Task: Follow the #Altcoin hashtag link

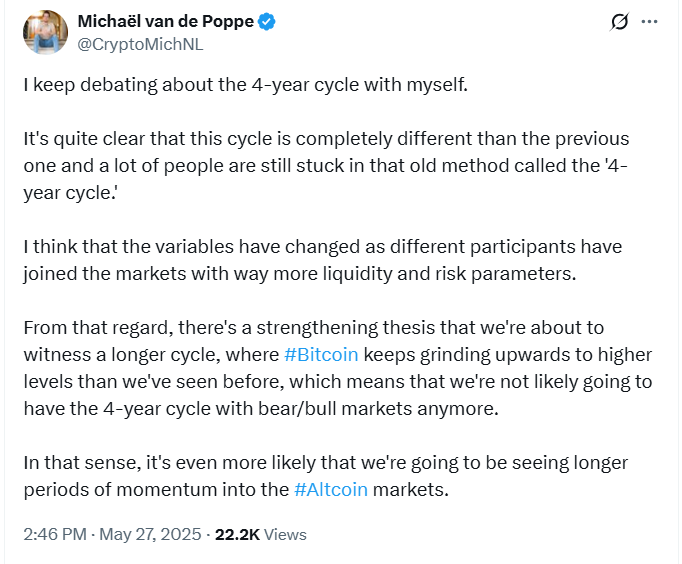Action: (x=331, y=490)
